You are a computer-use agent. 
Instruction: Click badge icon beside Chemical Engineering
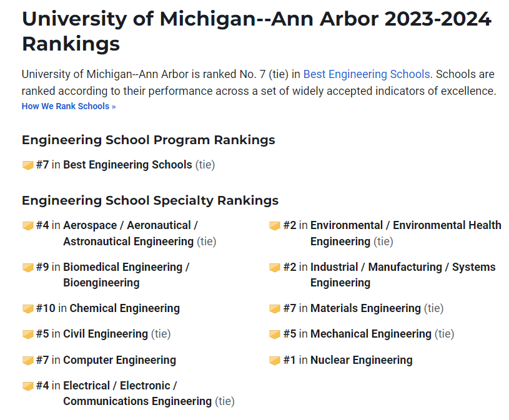(27, 309)
